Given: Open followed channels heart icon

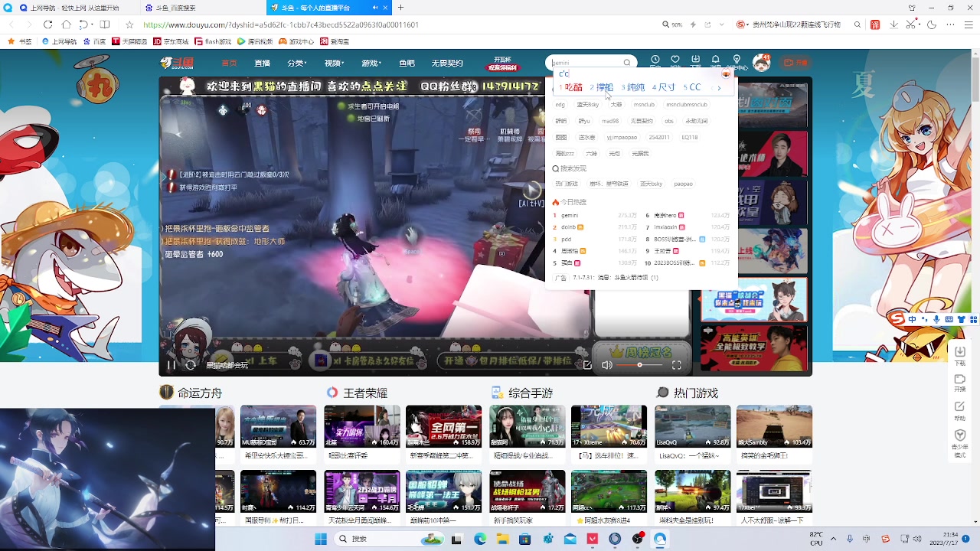Looking at the screenshot, I should click(675, 60).
